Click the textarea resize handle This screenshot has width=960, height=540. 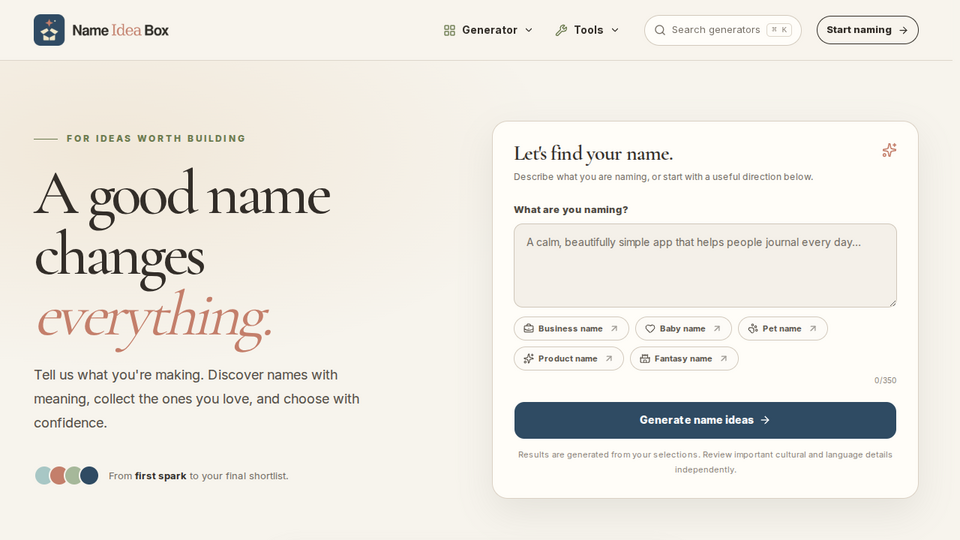click(893, 303)
